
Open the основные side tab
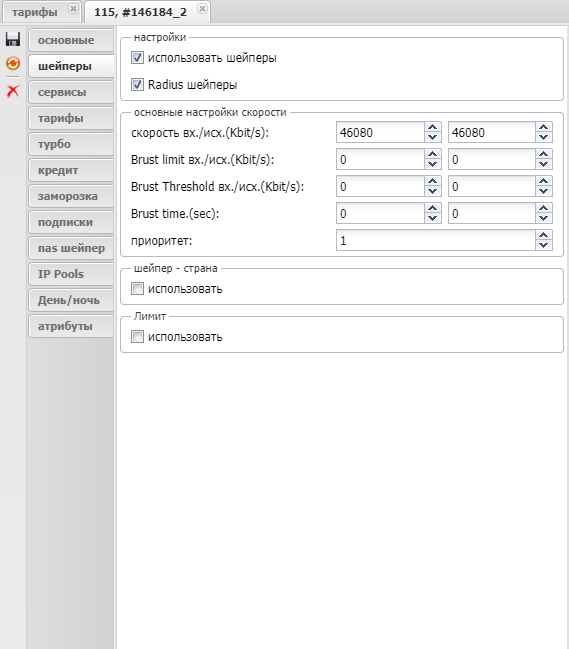[x=71, y=40]
